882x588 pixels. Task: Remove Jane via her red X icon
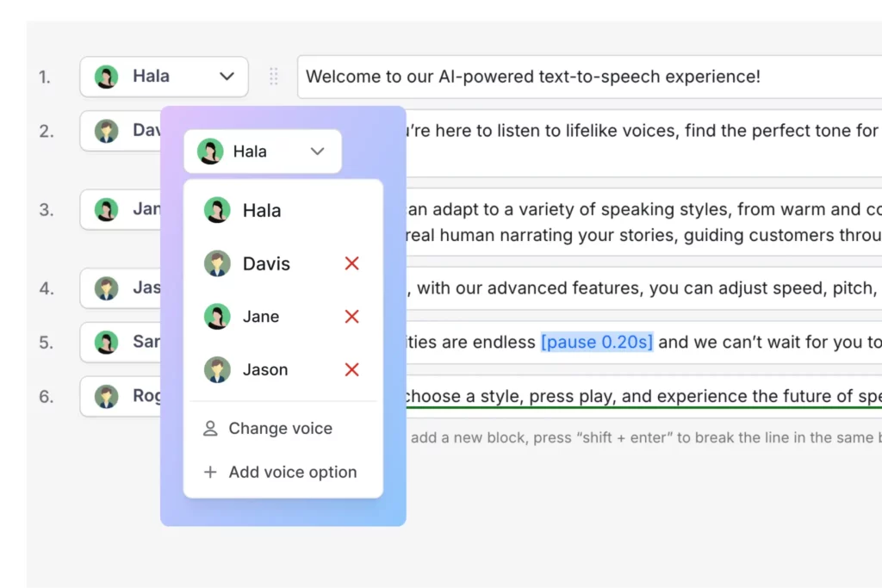click(x=351, y=316)
